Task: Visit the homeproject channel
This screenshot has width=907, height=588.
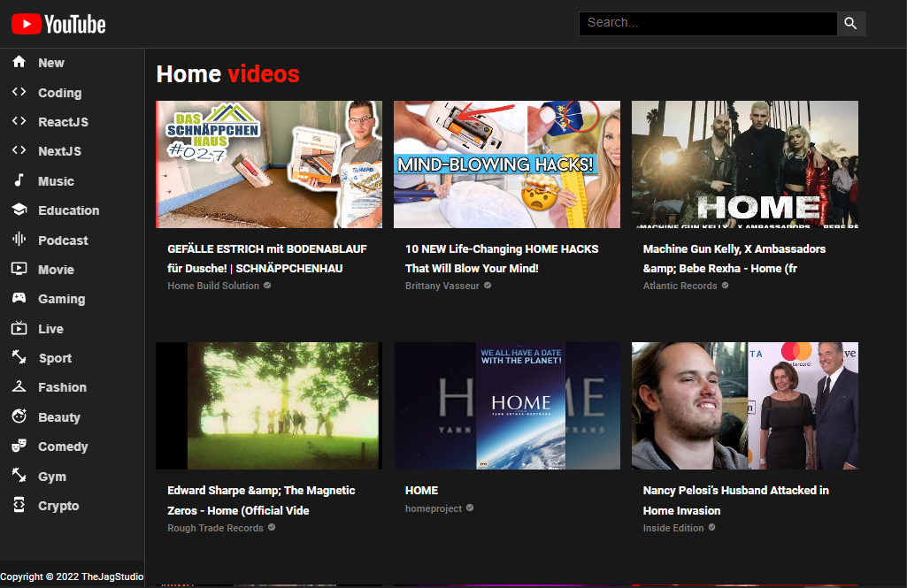Action: click(434, 508)
